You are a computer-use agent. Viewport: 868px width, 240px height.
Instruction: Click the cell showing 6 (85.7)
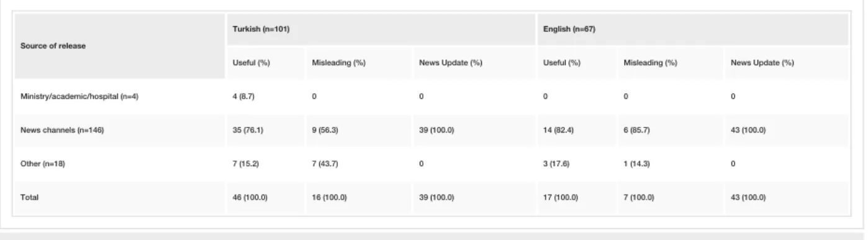[x=670, y=130]
